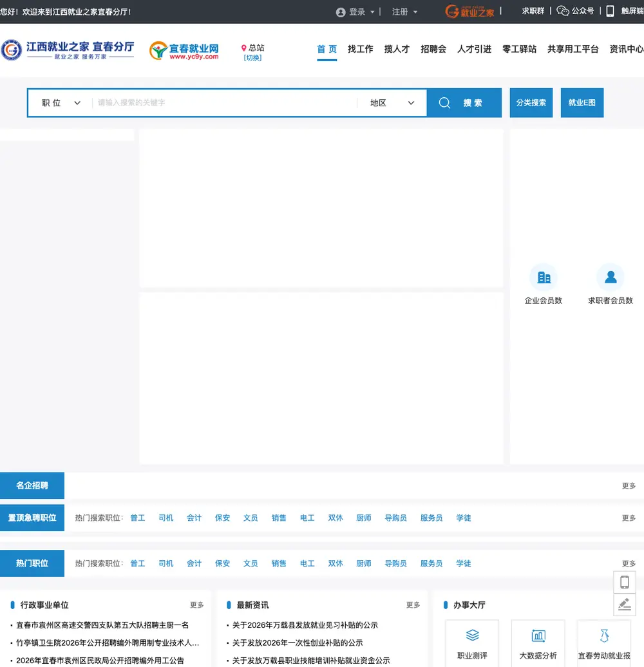Open the 职业测评 layers icon
Screen dimensions: 644x667
tap(472, 635)
